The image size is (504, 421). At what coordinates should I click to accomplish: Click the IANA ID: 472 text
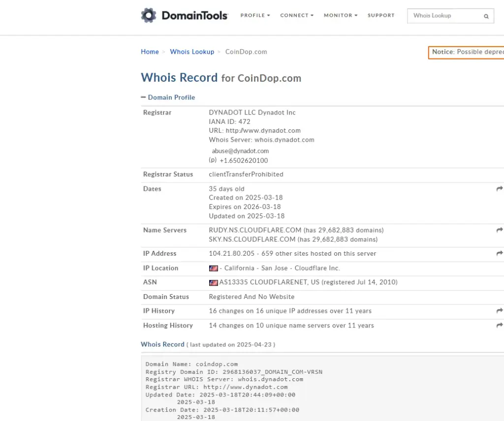coord(229,121)
